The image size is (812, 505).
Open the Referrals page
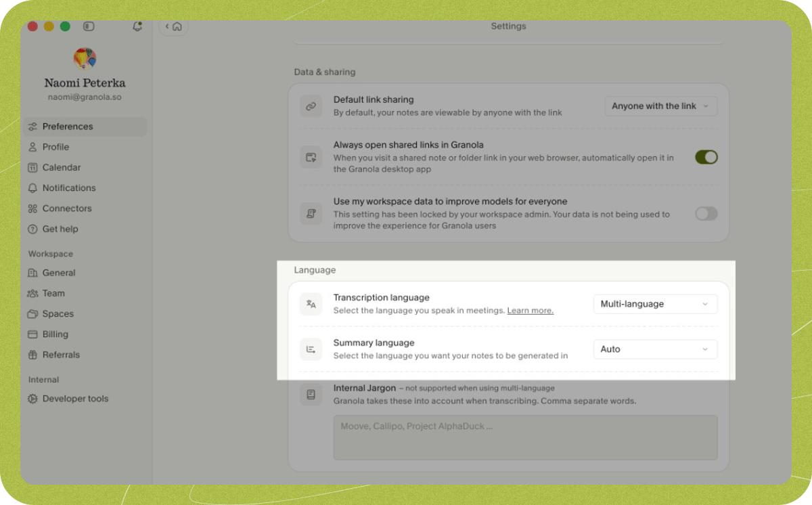(85, 355)
